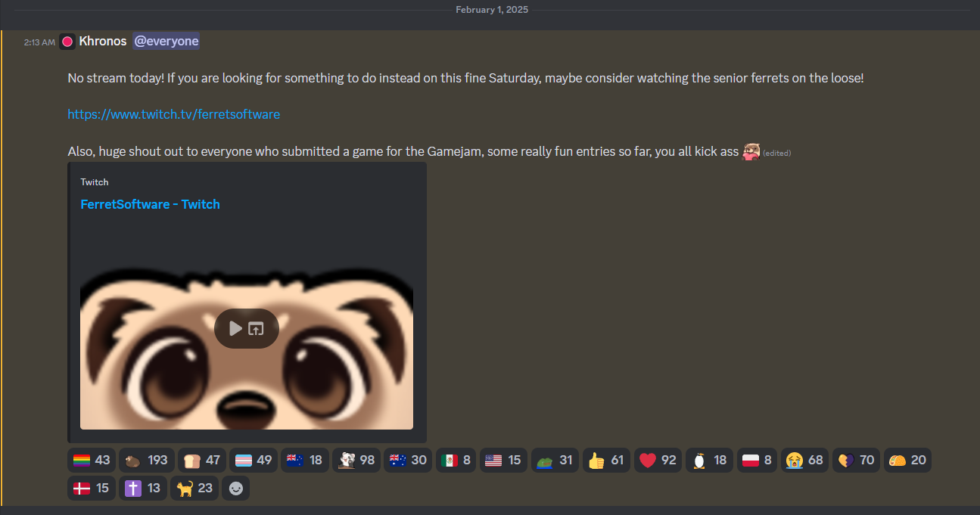Screen dimensions: 980x515
Task: Click the red heart reaction
Action: 658,460
